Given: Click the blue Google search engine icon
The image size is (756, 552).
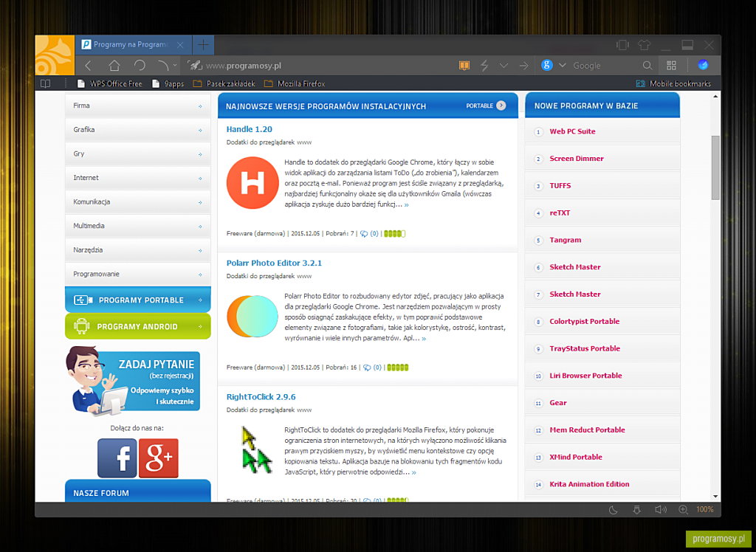Looking at the screenshot, I should [546, 66].
